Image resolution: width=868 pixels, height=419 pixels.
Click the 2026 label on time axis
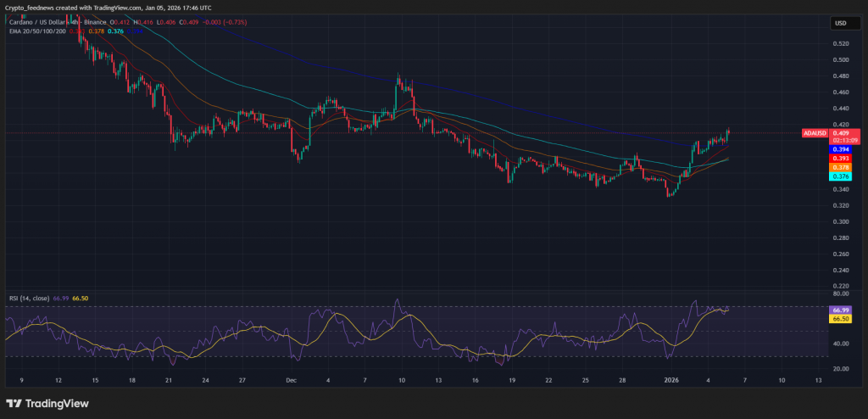(671, 380)
